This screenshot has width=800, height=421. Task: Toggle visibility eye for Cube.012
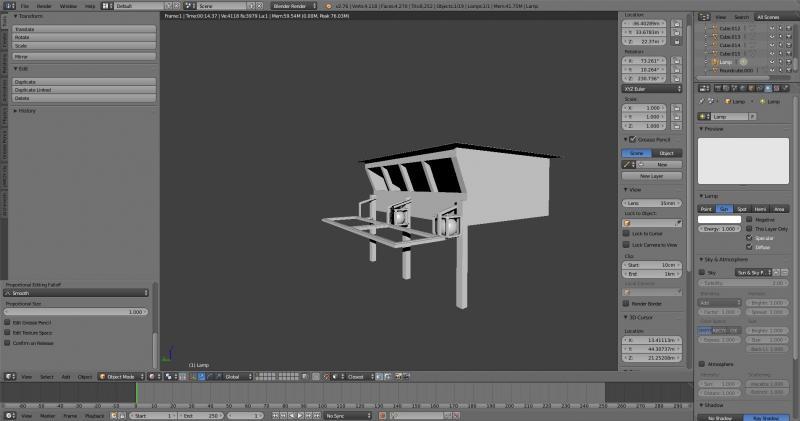coord(772,29)
